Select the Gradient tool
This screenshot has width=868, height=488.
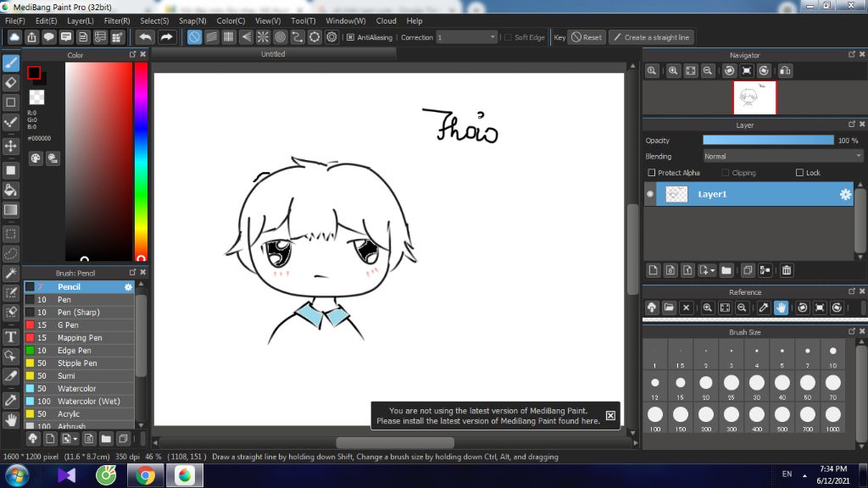coord(11,210)
